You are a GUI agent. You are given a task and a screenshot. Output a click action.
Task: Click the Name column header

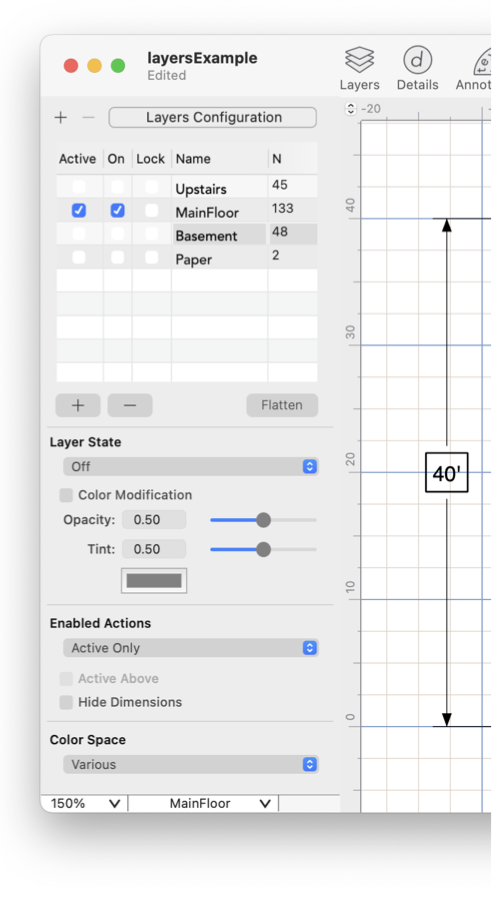pos(193,159)
